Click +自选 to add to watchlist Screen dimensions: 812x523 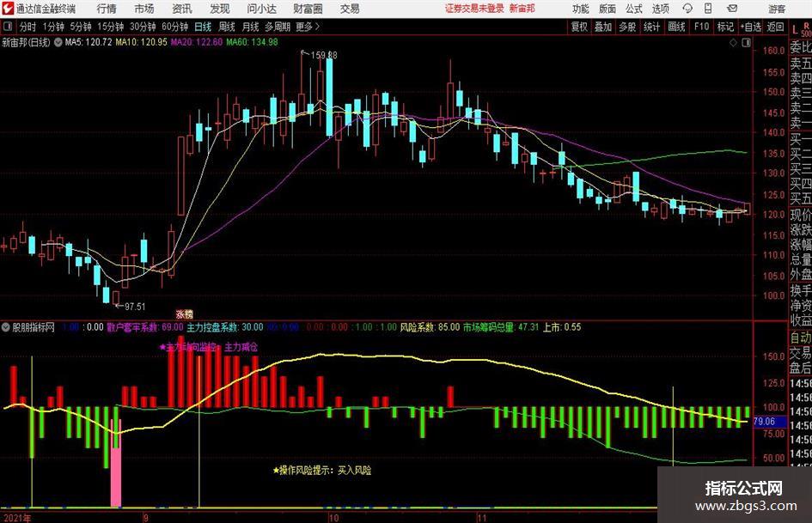coord(751,27)
